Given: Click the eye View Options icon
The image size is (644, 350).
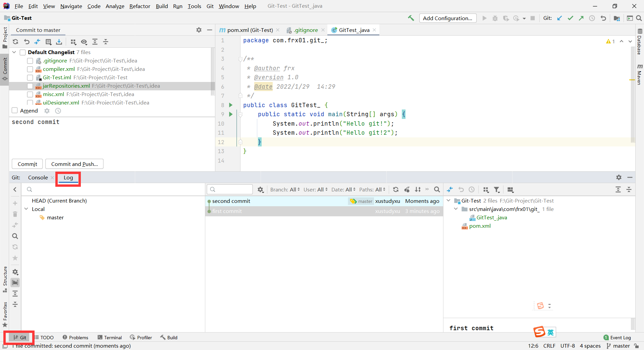Looking at the screenshot, I should [84, 42].
